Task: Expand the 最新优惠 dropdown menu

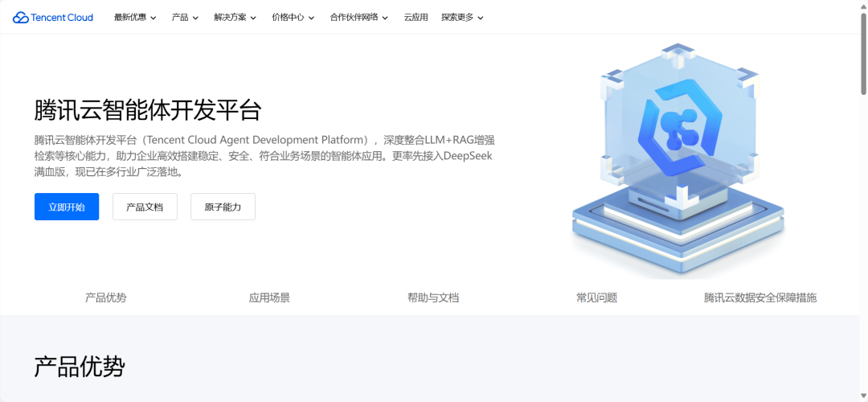Action: pyautogui.click(x=135, y=17)
